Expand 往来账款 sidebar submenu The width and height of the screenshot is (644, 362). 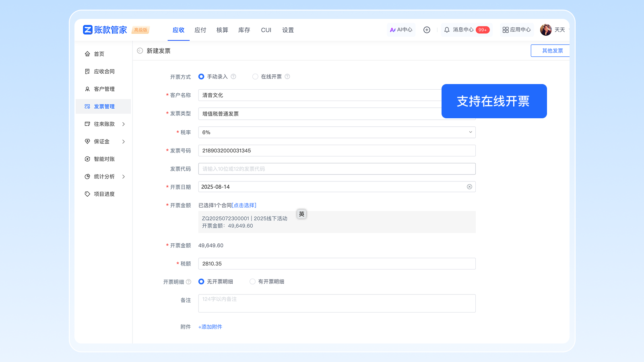123,124
